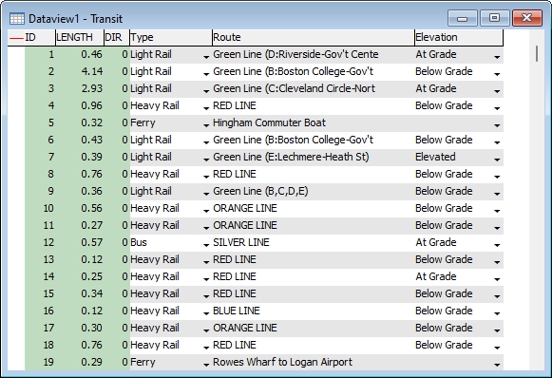Open Elevation dropdown for row 14 At Grade
The height and width of the screenshot is (378, 552).
coord(497,279)
